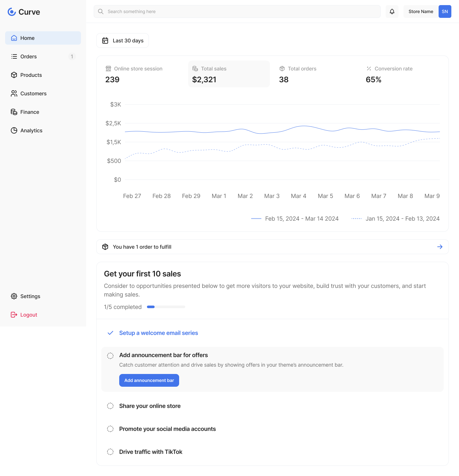Click the 1/5 completed progress bar
This screenshot has width=459, height=476.
pos(166,307)
